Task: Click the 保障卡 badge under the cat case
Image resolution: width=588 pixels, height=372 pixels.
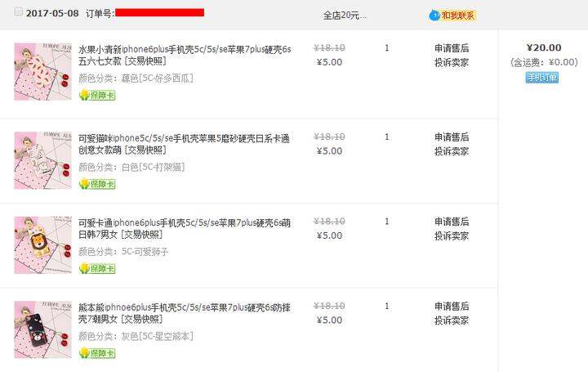Action: click(97, 184)
